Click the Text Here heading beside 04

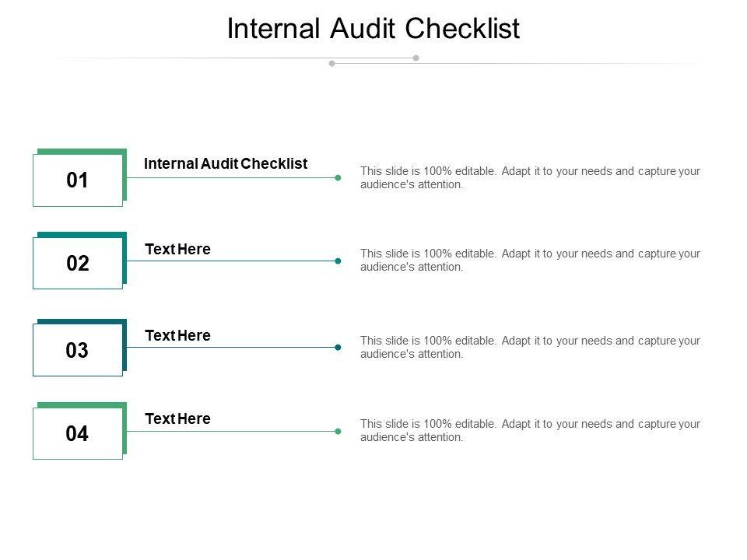(177, 418)
